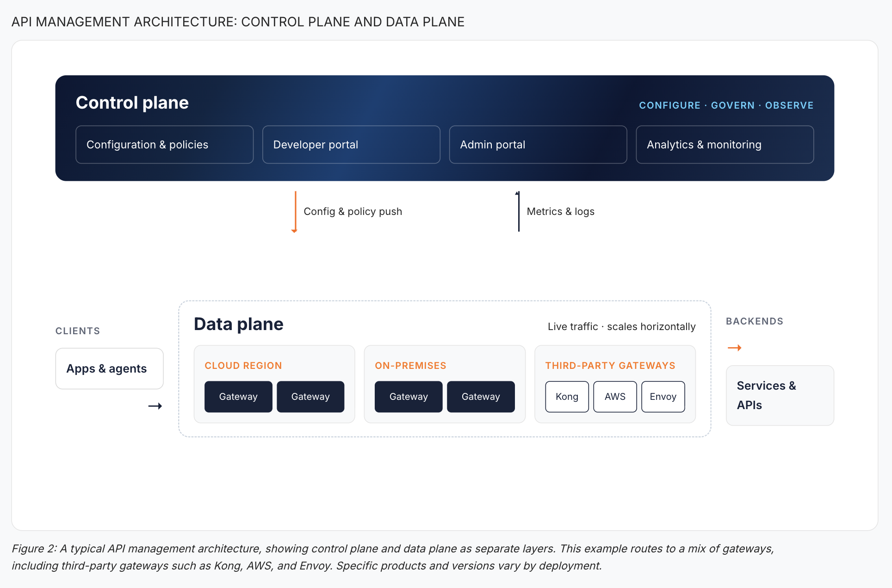Select the Developer portal box
892x588 pixels.
[351, 145]
